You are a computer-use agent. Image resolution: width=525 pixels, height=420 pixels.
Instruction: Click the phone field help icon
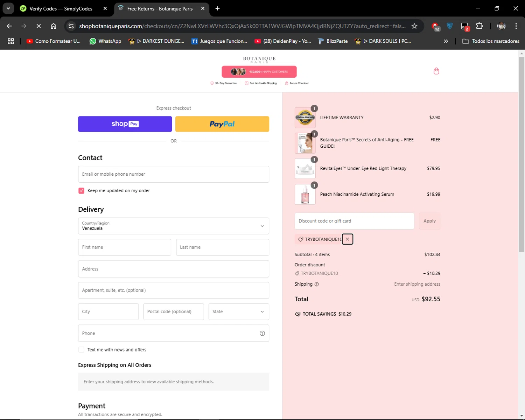(262, 333)
